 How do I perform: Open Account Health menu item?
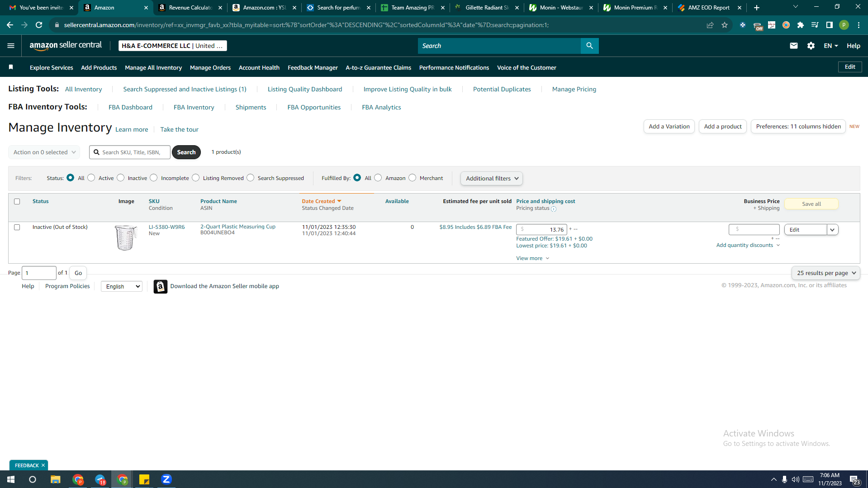[259, 68]
